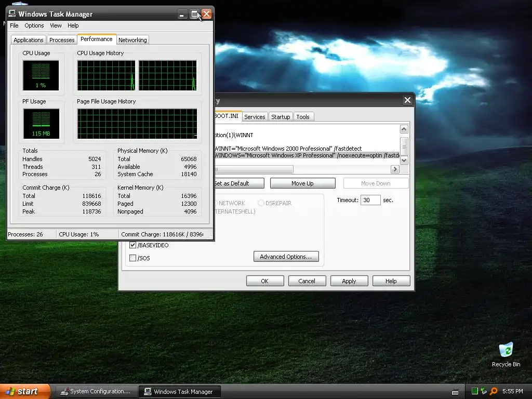
Task: Select the DSREPAIR radio option
Action: point(261,203)
